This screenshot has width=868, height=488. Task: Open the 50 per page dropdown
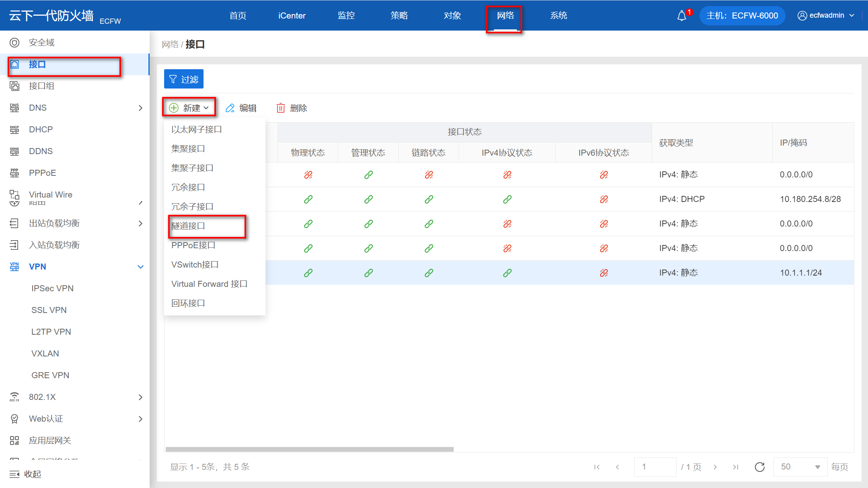800,467
